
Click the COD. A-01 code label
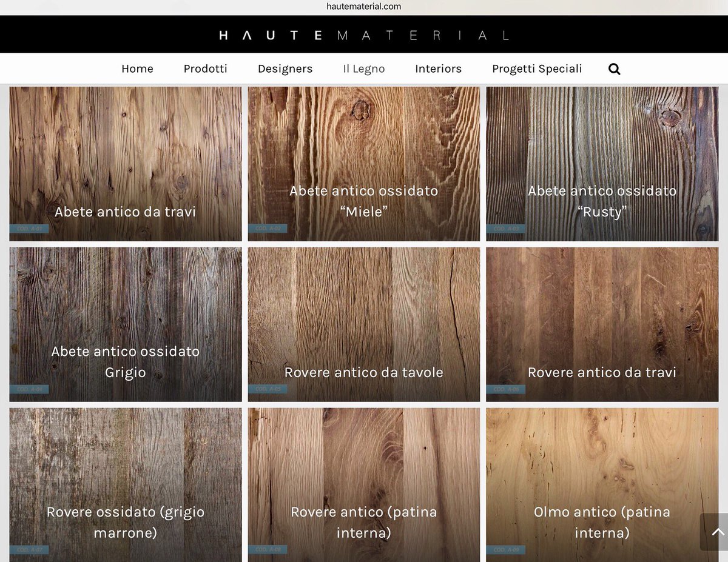pyautogui.click(x=29, y=229)
